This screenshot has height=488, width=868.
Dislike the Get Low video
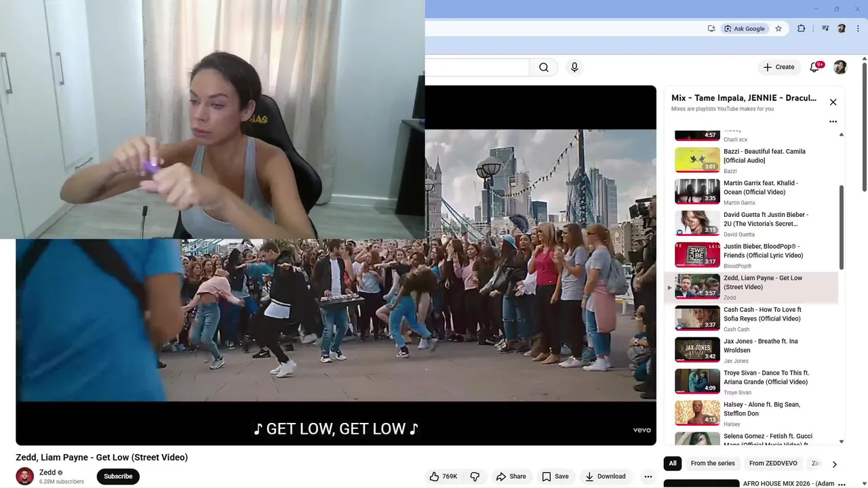pos(475,476)
